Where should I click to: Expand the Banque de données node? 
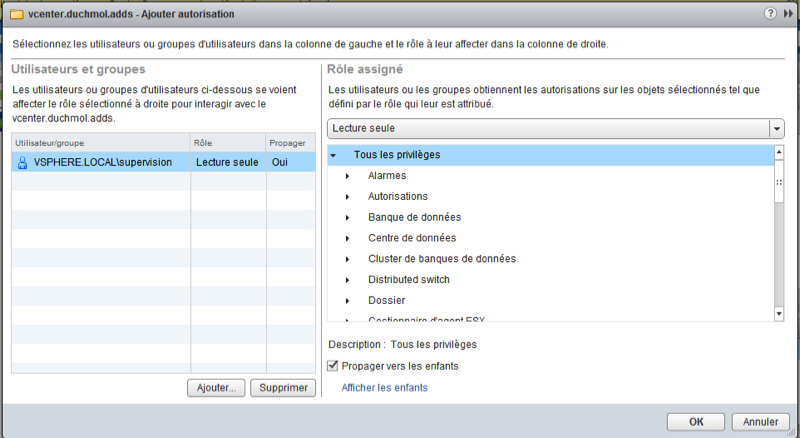point(347,217)
